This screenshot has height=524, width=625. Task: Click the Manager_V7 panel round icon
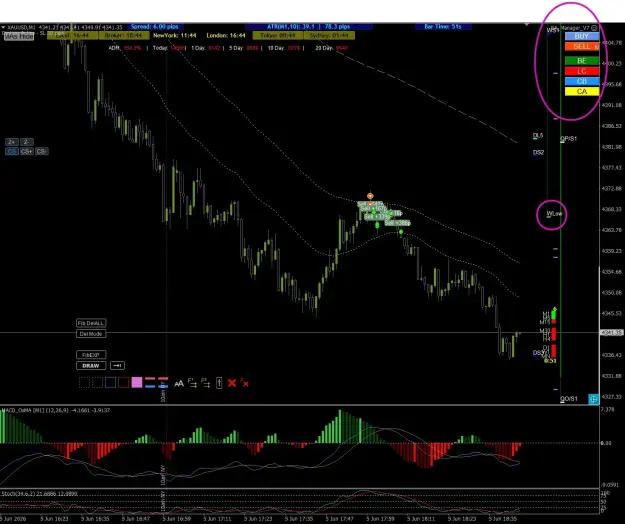click(594, 28)
